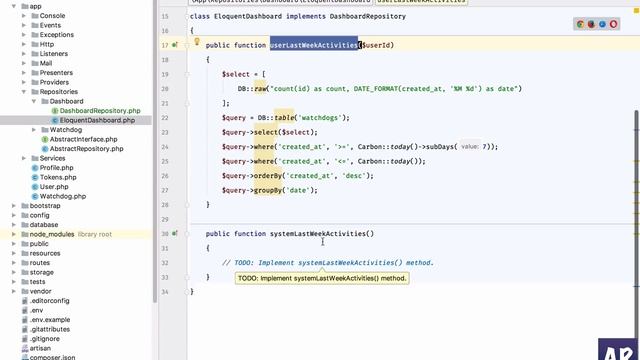Click the 'value:' inlay hint in subDays
640x360 pixels.
tap(470, 147)
